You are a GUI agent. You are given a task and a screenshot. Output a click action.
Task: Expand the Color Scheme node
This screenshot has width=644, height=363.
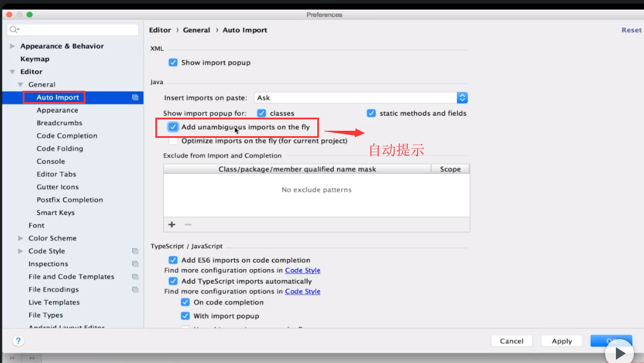pyautogui.click(x=20, y=238)
